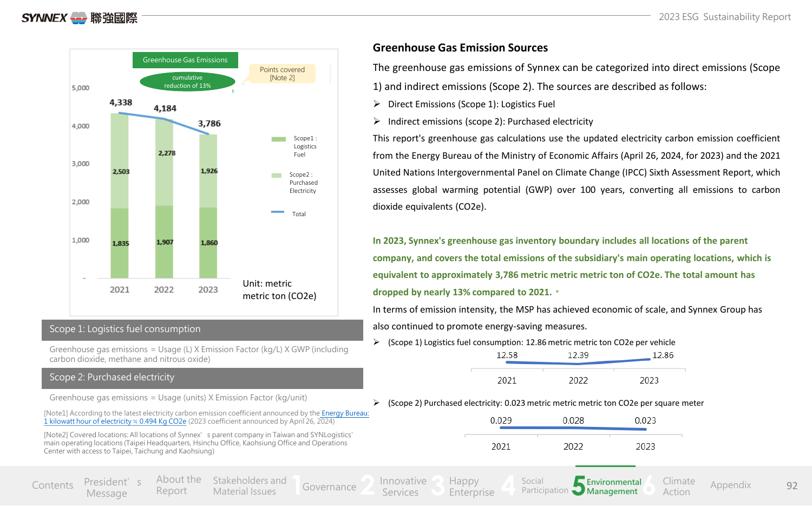Select the 12.86 data label on the line chart
The width and height of the screenshot is (812, 506).
click(x=663, y=355)
